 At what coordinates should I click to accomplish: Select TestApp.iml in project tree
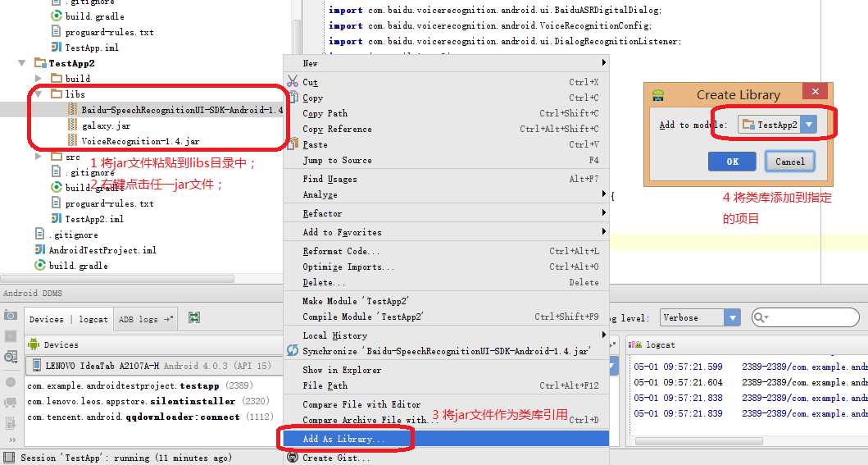click(91, 47)
